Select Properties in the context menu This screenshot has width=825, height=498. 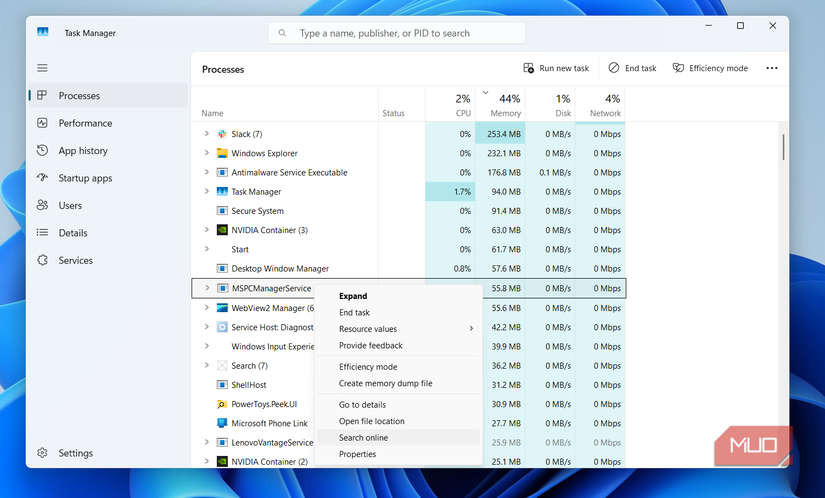(x=398, y=454)
